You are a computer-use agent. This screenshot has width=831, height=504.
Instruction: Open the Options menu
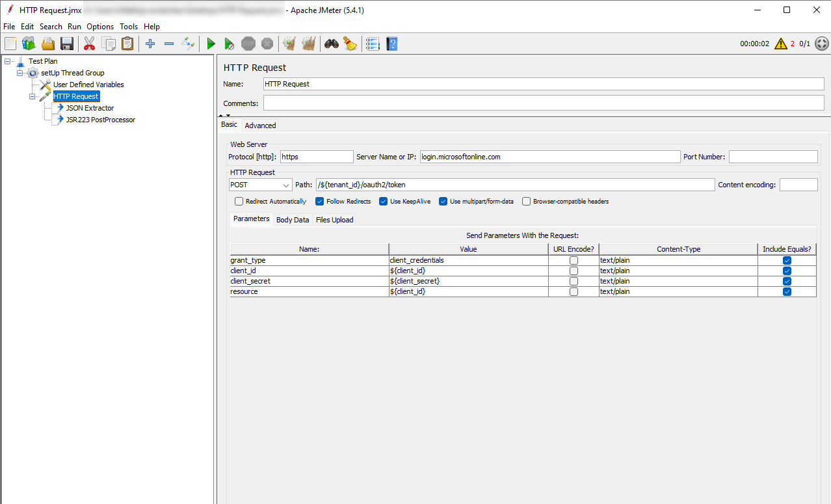coord(99,27)
